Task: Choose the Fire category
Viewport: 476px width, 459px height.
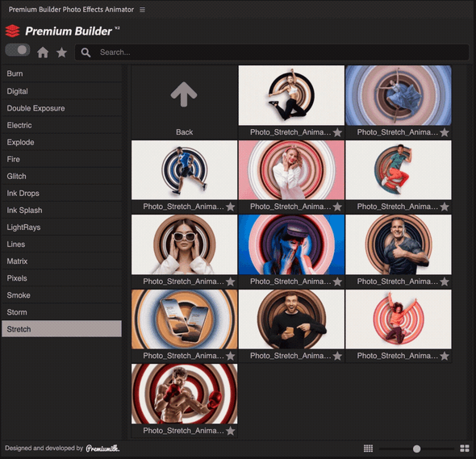Action: point(61,159)
